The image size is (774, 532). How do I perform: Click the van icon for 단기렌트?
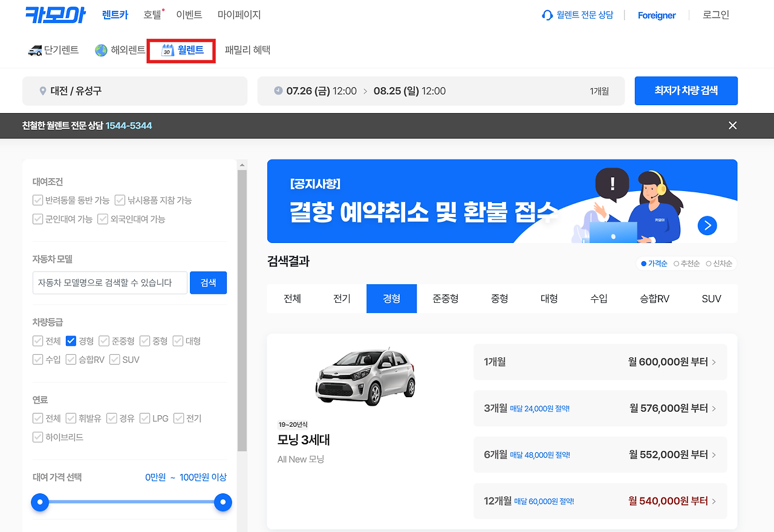tap(35, 50)
